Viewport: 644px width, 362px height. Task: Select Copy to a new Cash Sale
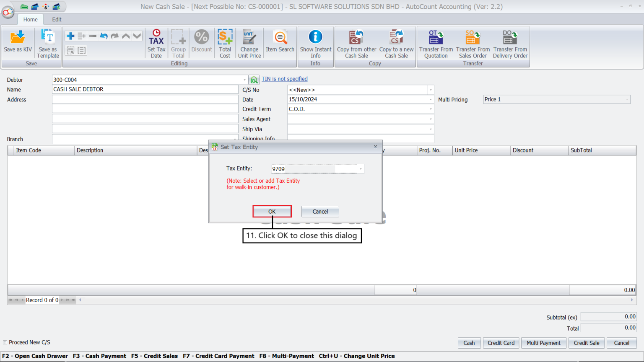click(x=396, y=44)
